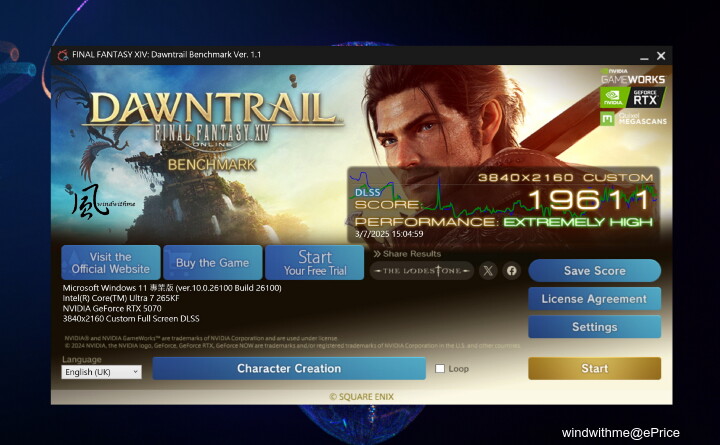Click PERFORMANCE: EXTREMELY HIGH text
720x445 pixels.
(504, 222)
